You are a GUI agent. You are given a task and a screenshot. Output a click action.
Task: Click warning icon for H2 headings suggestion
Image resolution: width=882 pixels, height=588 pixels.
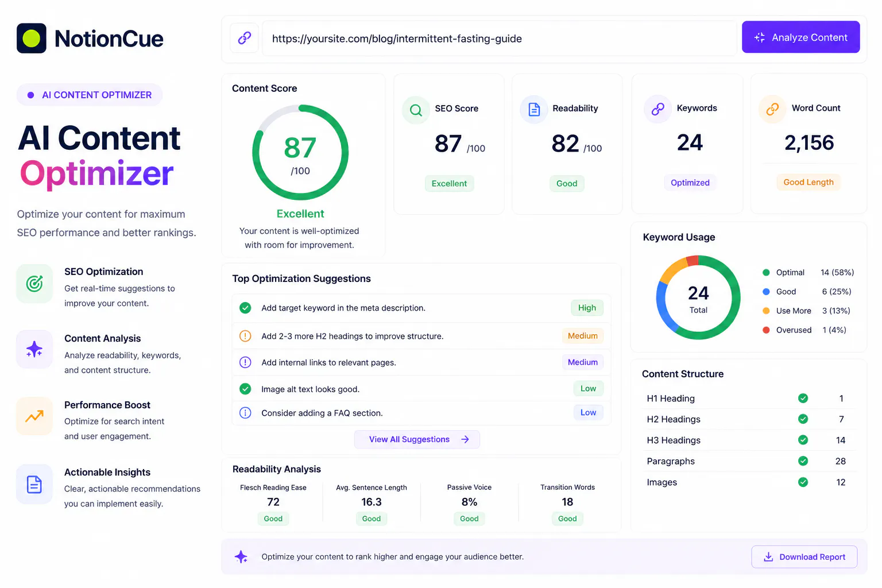point(245,336)
